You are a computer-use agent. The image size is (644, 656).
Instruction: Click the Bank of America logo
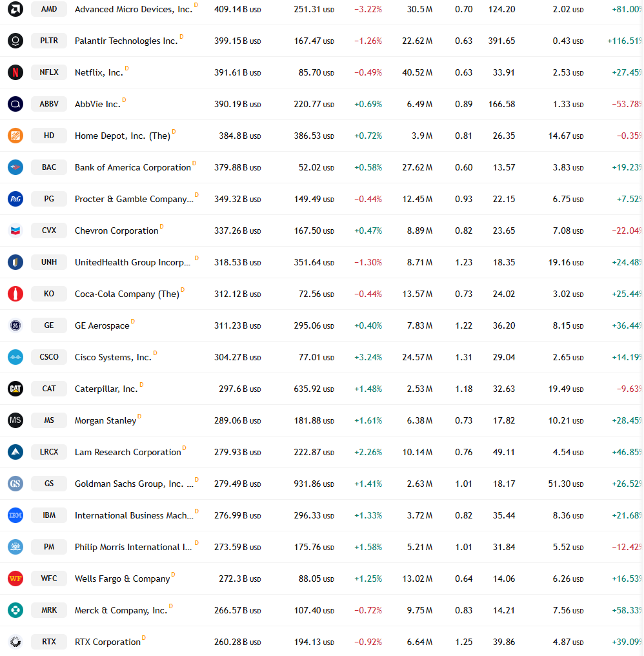15,167
